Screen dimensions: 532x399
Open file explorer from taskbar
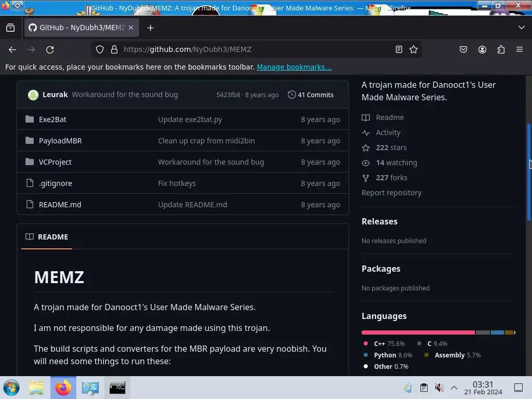[x=36, y=388]
